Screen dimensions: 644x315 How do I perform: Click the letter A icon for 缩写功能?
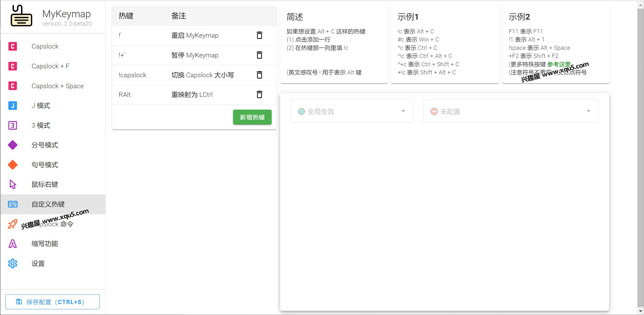click(12, 244)
